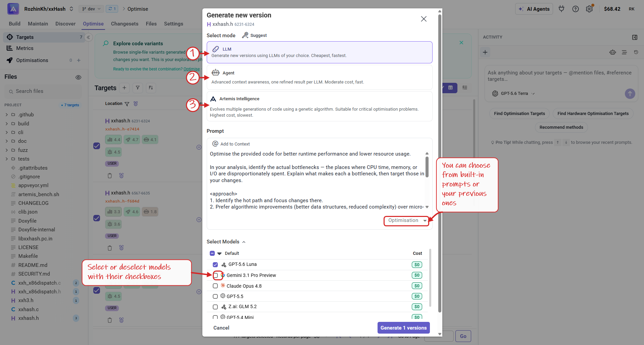The image size is (644, 345).
Task: Click the Location column filter icon
Action: (x=127, y=104)
